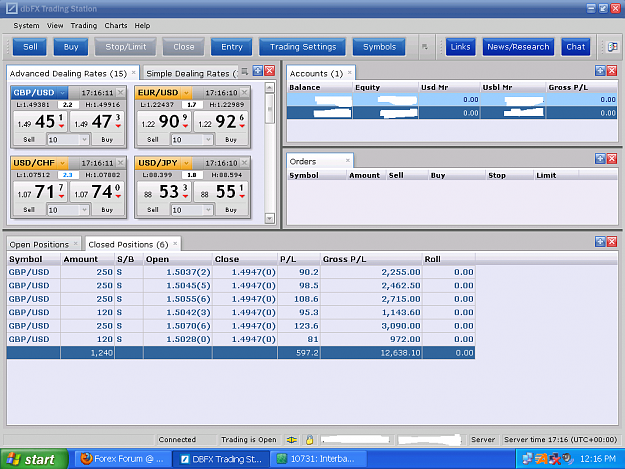Screen dimensions: 625x469
Task: Open the Stop/Limit toolbar button
Action: pos(126,47)
